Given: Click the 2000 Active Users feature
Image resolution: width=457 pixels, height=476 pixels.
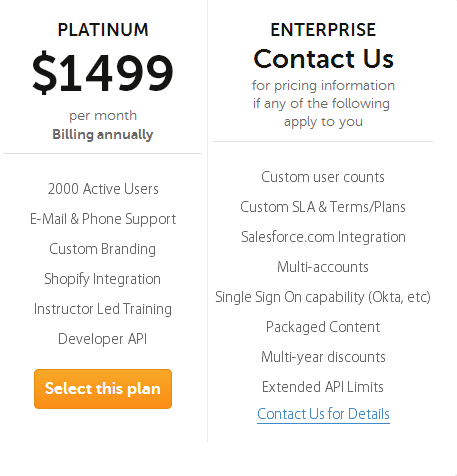Looking at the screenshot, I should tap(103, 189).
